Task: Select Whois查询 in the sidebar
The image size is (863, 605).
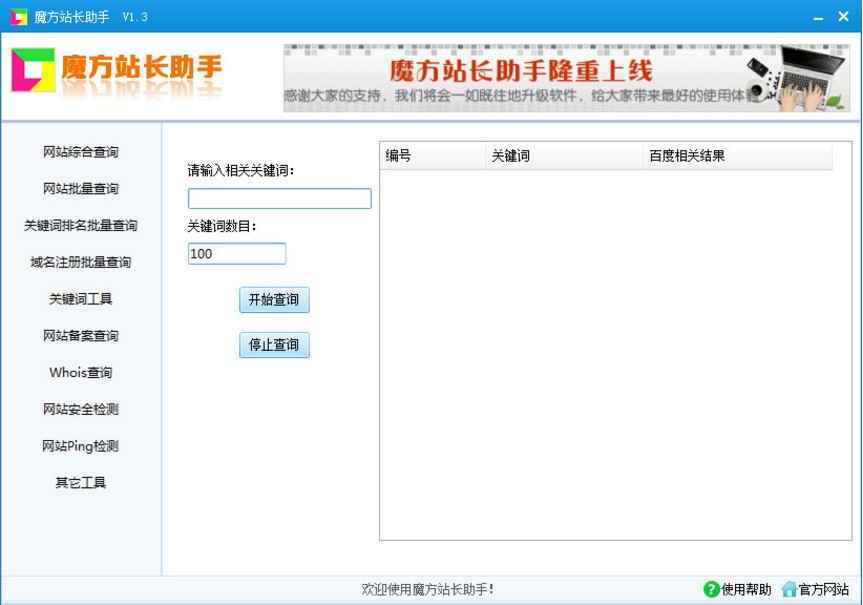Action: tap(81, 373)
